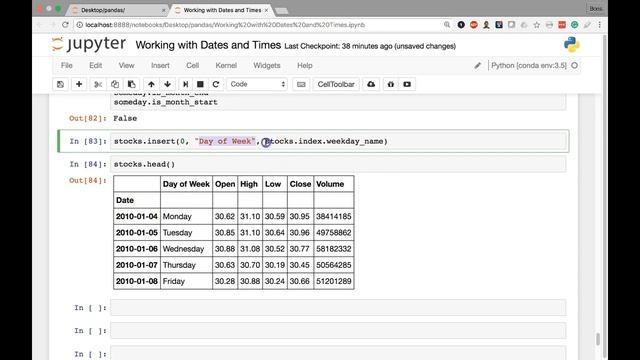
Task: Close the Working with Dates and Times tab
Action: [x=267, y=10]
